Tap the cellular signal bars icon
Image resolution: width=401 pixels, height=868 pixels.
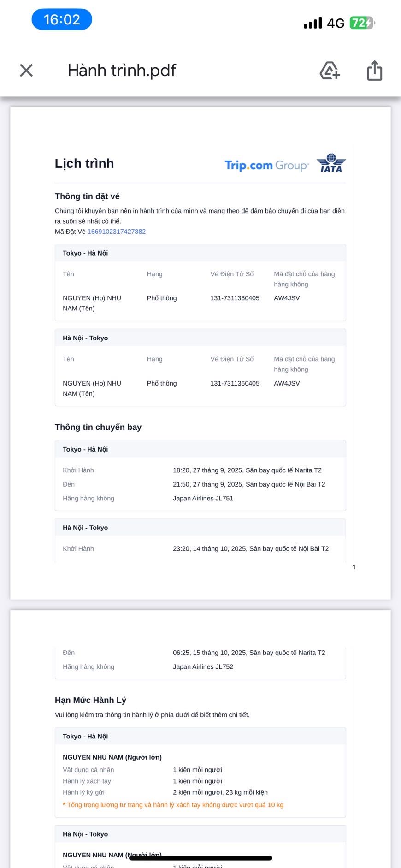click(x=313, y=23)
